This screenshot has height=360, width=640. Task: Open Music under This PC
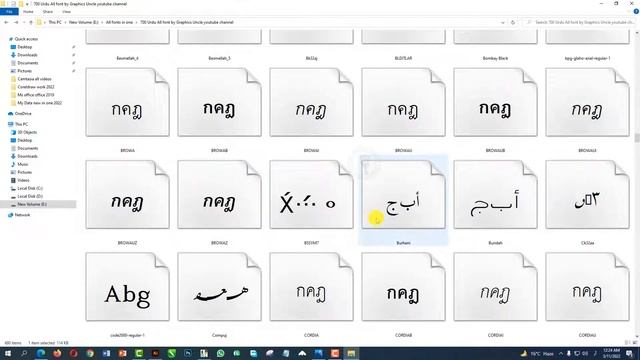click(x=22, y=164)
